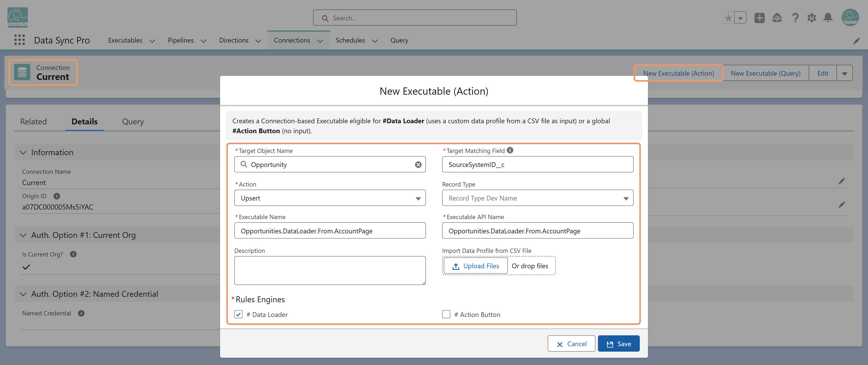
Task: Click the notifications bell icon
Action: [828, 17]
